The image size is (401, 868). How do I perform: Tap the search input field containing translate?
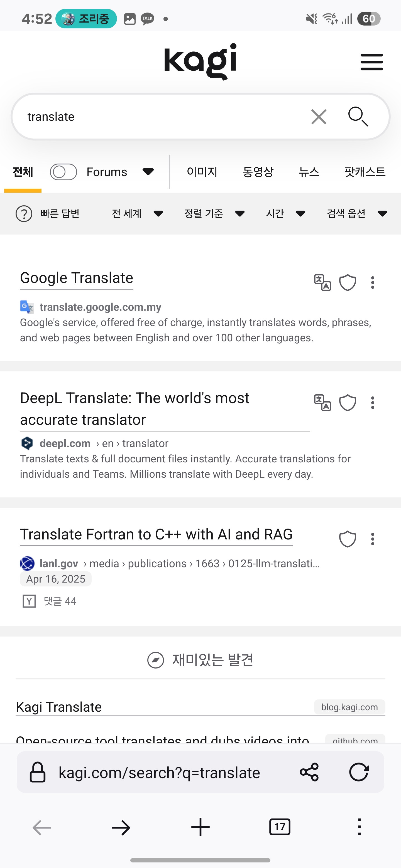(162, 117)
